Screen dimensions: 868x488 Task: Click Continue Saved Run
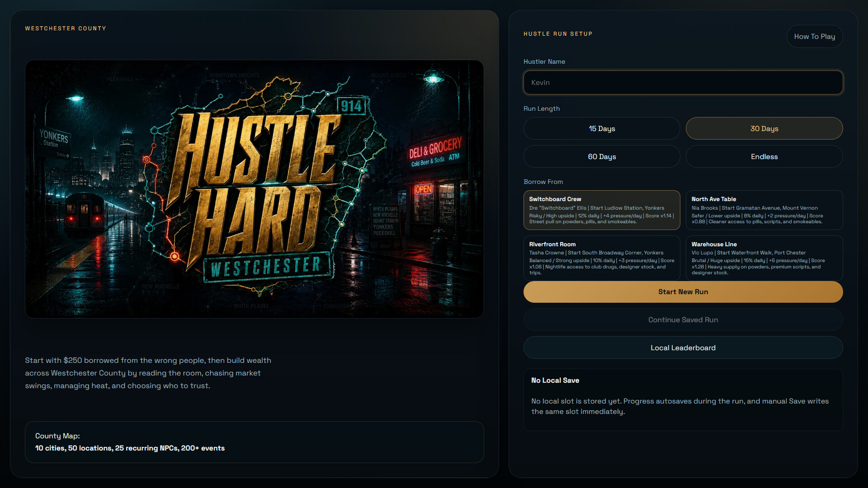pos(683,319)
